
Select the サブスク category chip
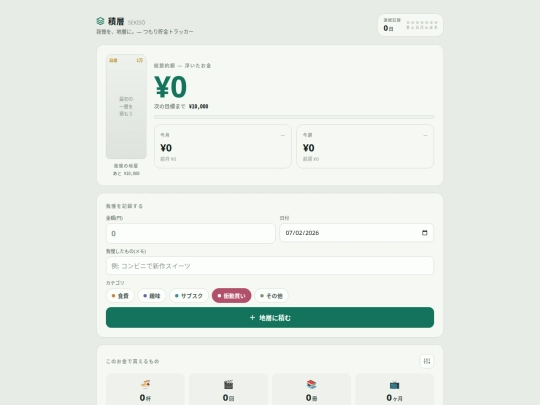[x=189, y=296]
